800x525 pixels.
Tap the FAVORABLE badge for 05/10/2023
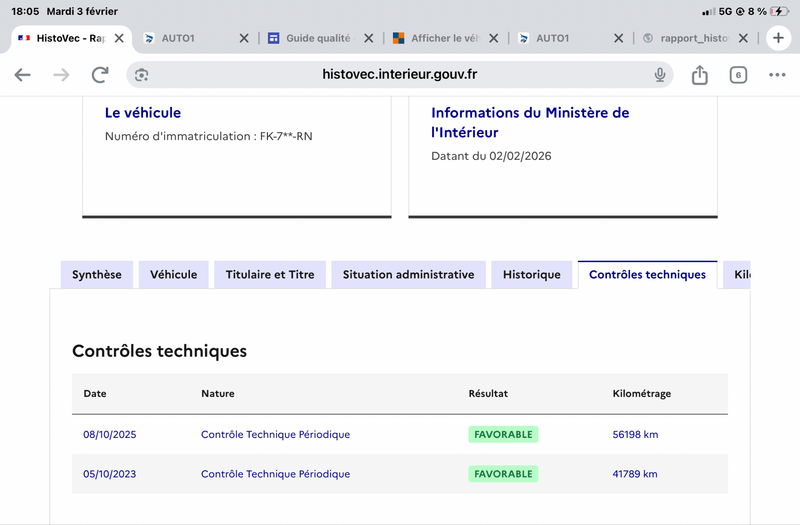point(503,474)
